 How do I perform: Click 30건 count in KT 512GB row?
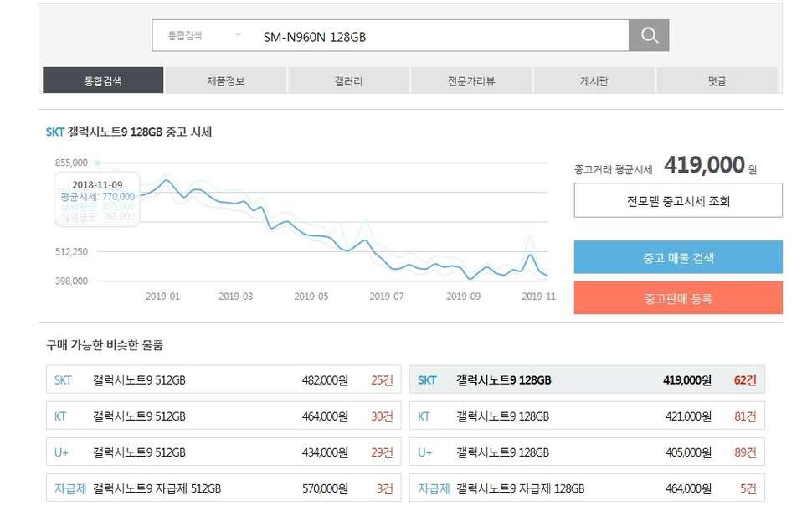[x=382, y=416]
